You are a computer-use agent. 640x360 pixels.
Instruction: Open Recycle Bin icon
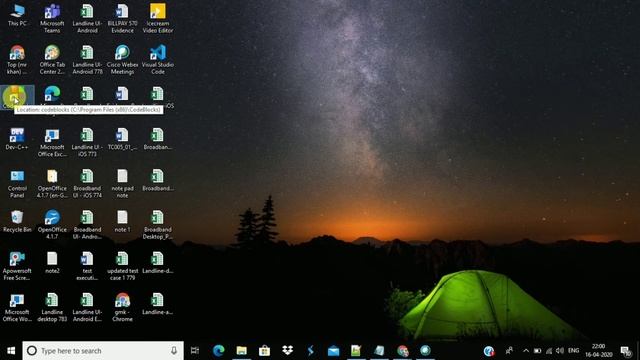(17, 221)
